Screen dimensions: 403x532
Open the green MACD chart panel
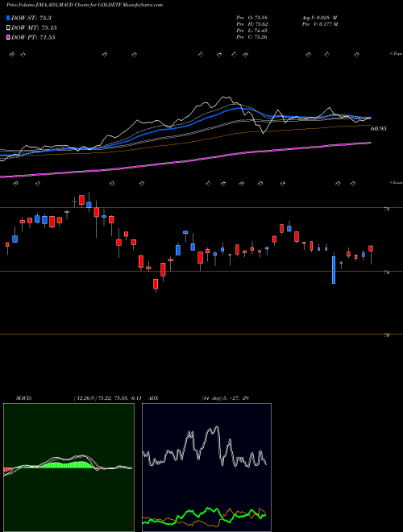pyautogui.click(x=69, y=468)
